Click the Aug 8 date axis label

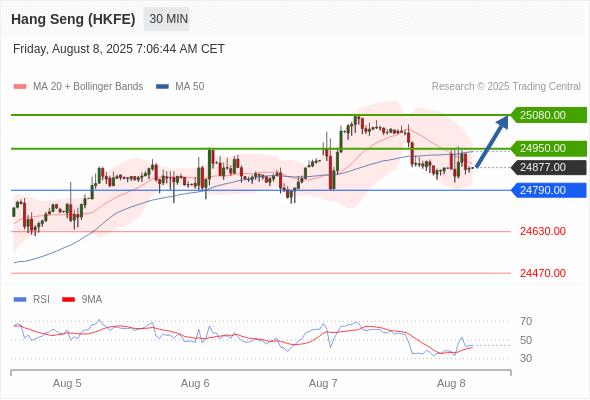click(x=451, y=383)
